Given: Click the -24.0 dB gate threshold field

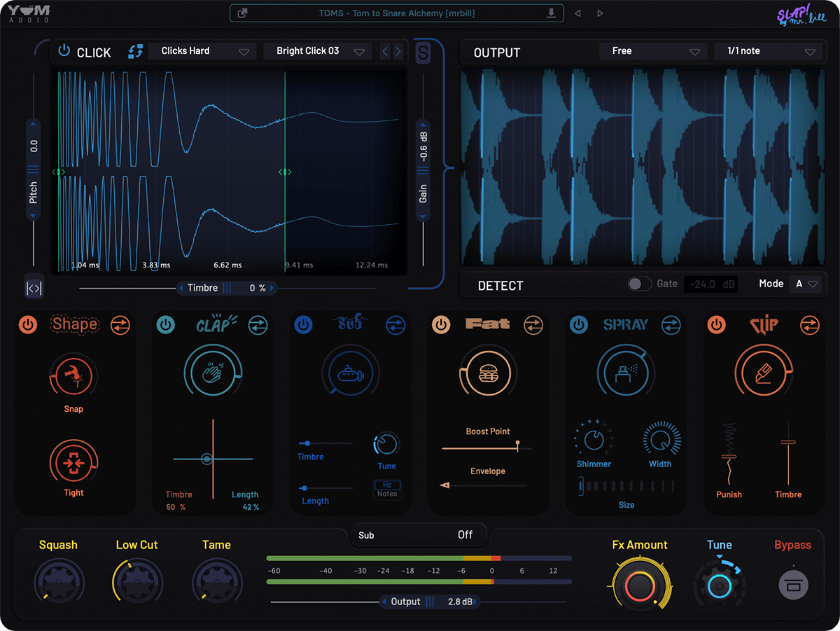Looking at the screenshot, I should click(710, 284).
